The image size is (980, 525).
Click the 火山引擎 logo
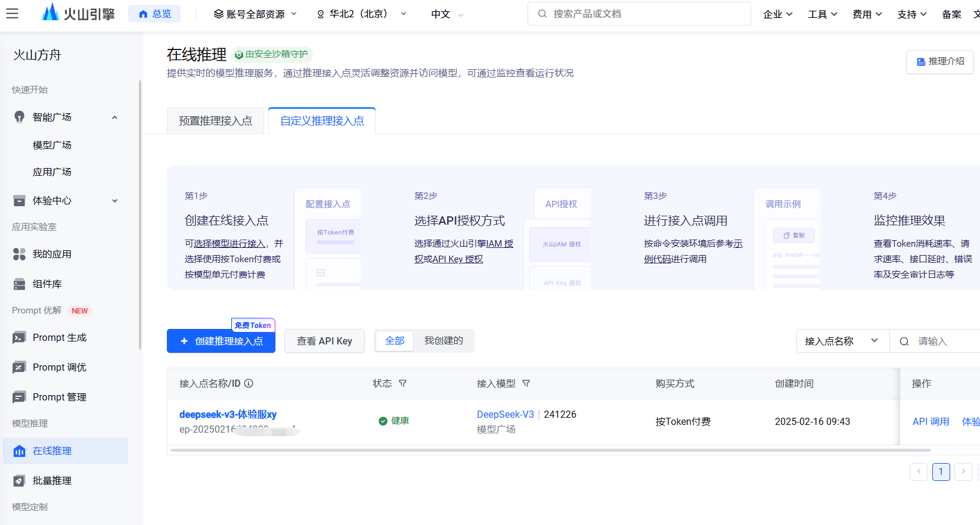point(78,13)
